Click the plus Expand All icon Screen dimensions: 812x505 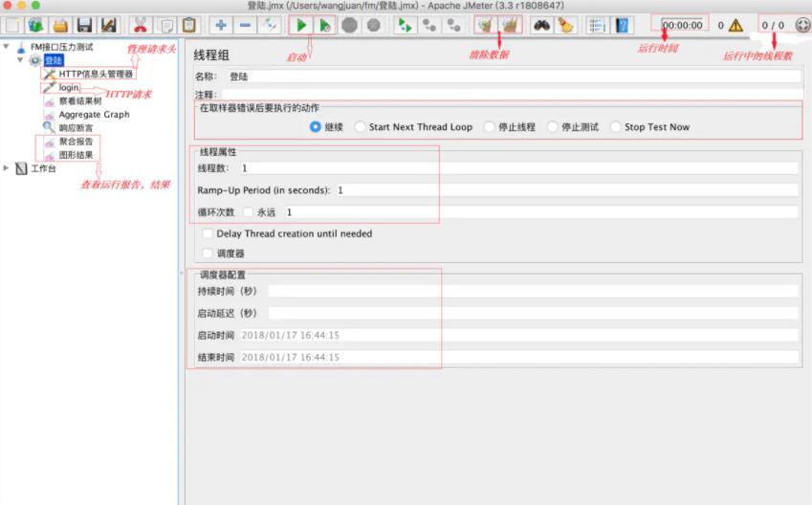(221, 26)
